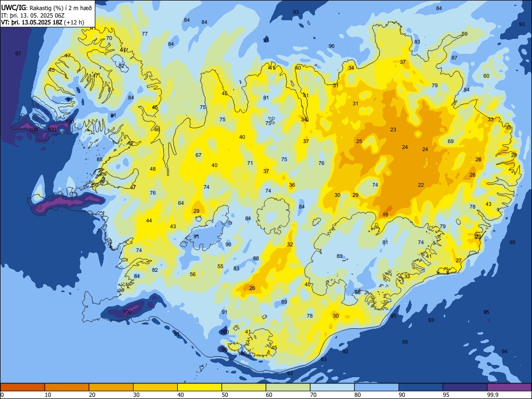Viewport: 532px width, 399px height.
Task: Click the '92' value in southern sea
Action: [x=345, y=352]
